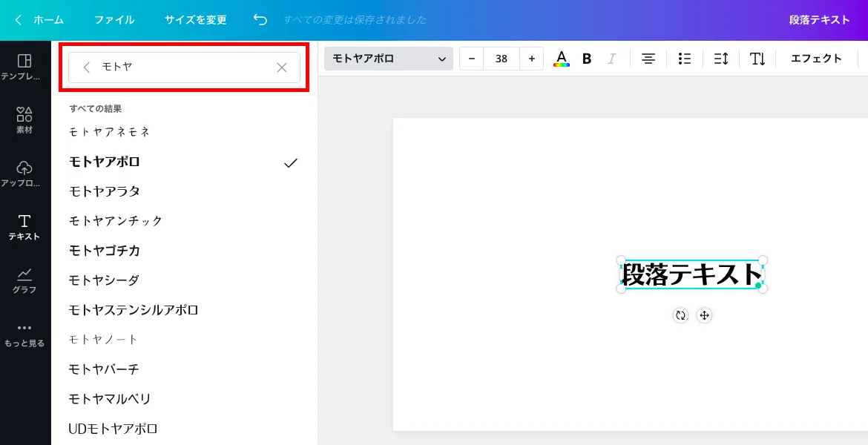This screenshot has width=868, height=445.
Task: Choose font モトヤアポロ with checkmark
Action: tap(184, 162)
